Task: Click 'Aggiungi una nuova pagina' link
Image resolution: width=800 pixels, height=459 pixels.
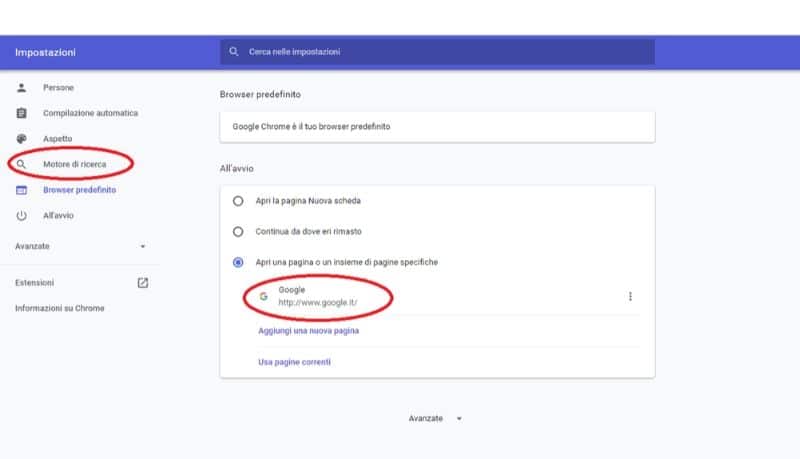Action: (x=309, y=330)
